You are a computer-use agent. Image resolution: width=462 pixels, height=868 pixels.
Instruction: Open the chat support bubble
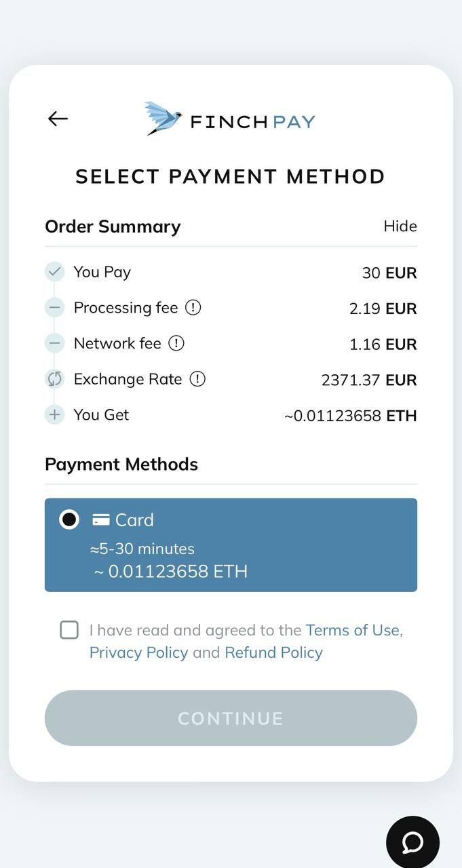pos(412,842)
